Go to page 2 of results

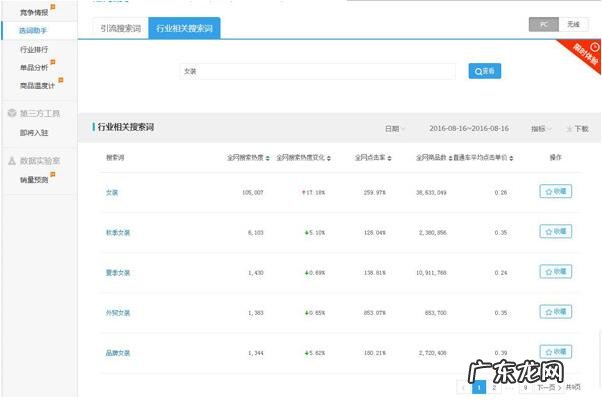pyautogui.click(x=494, y=388)
